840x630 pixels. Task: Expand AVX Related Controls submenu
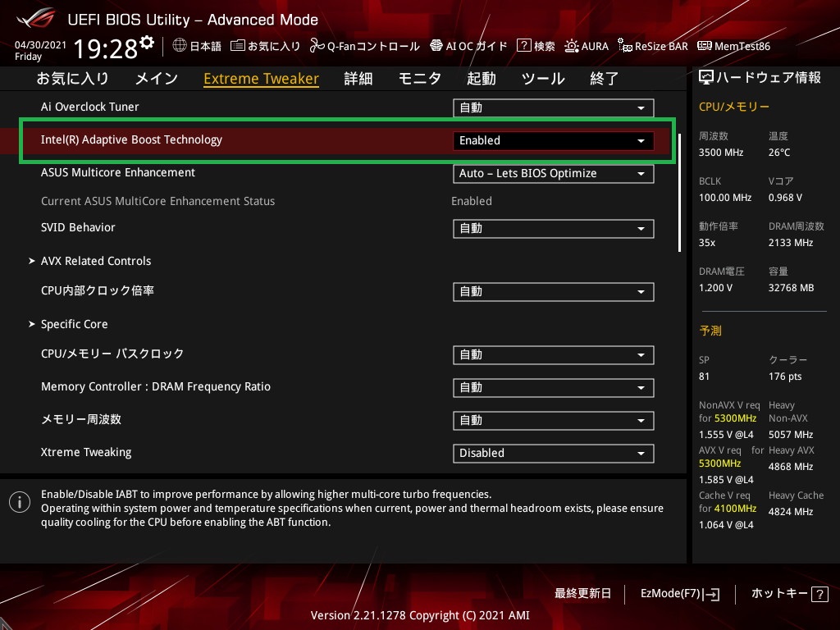(90, 261)
